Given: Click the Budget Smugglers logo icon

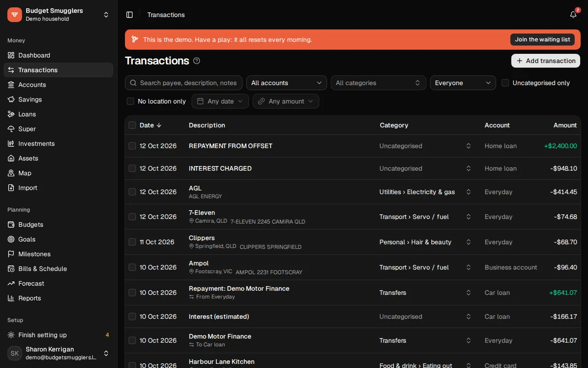Looking at the screenshot, I should pyautogui.click(x=15, y=15).
